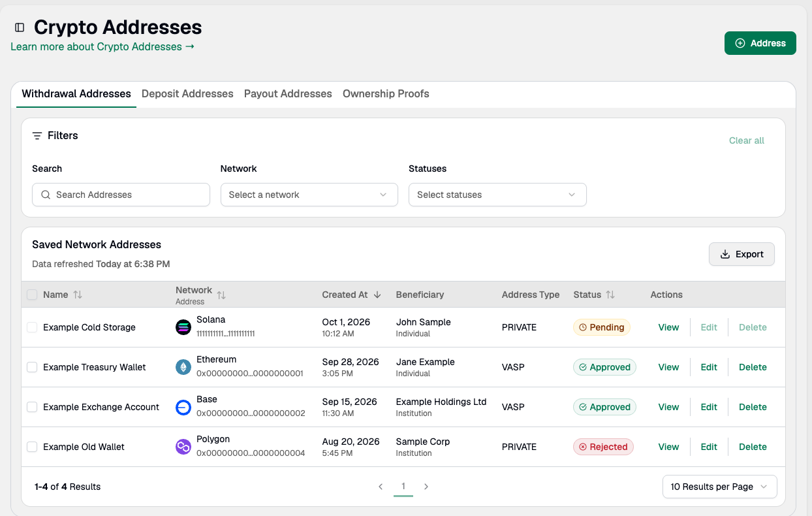Switch to Ownership Proofs tab

coord(386,94)
